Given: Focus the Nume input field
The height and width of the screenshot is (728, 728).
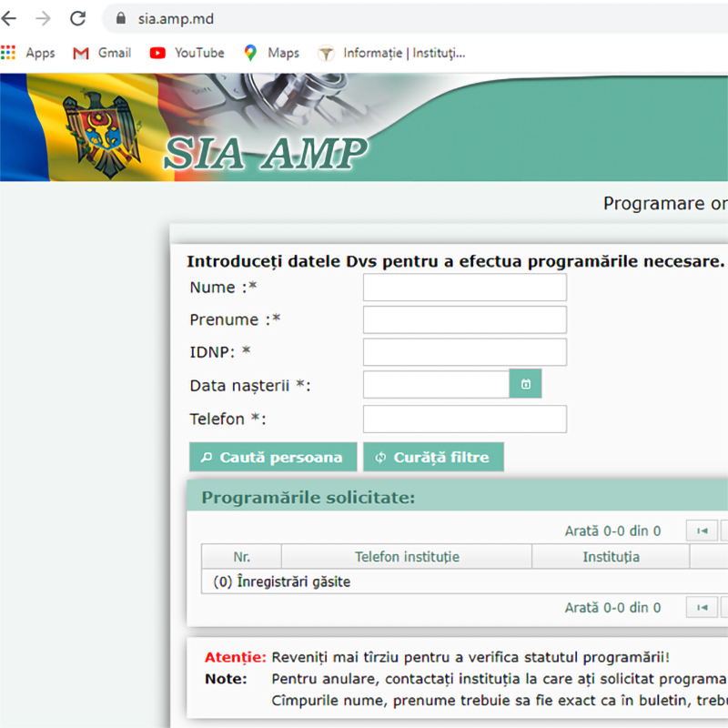Looking at the screenshot, I should 464,288.
